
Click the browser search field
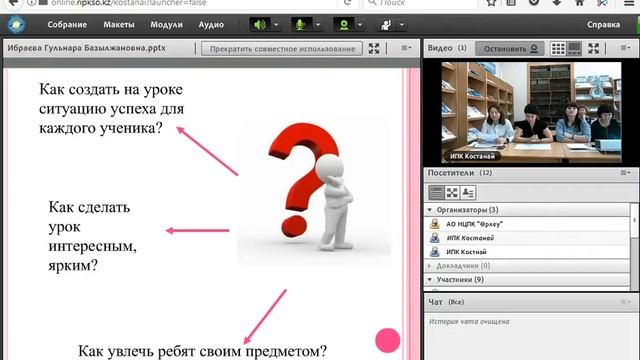420,3
